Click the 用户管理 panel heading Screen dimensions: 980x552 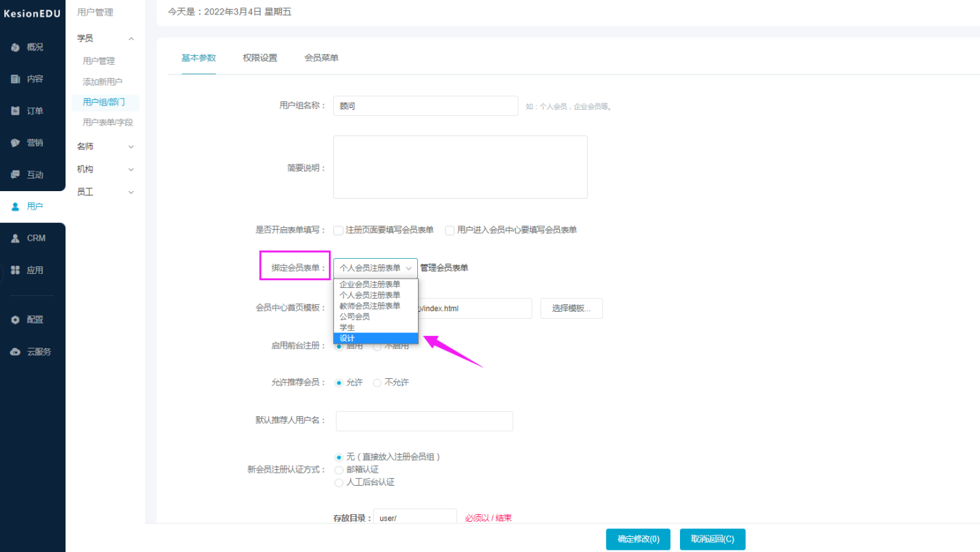point(95,12)
